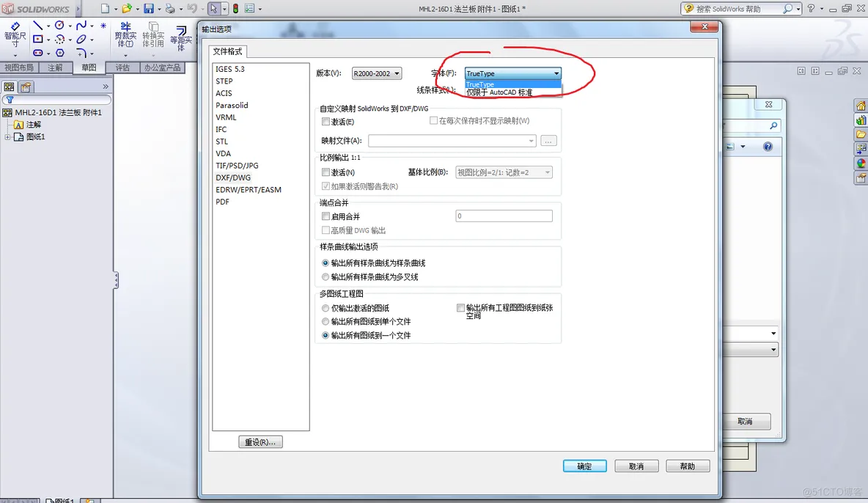Click the Print icon
The height and width of the screenshot is (503, 868).
tap(171, 8)
